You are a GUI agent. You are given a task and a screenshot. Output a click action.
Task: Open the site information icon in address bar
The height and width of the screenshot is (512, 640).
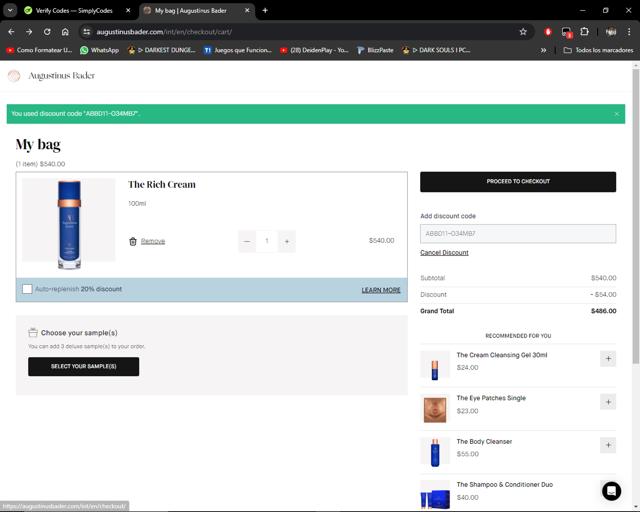click(87, 32)
